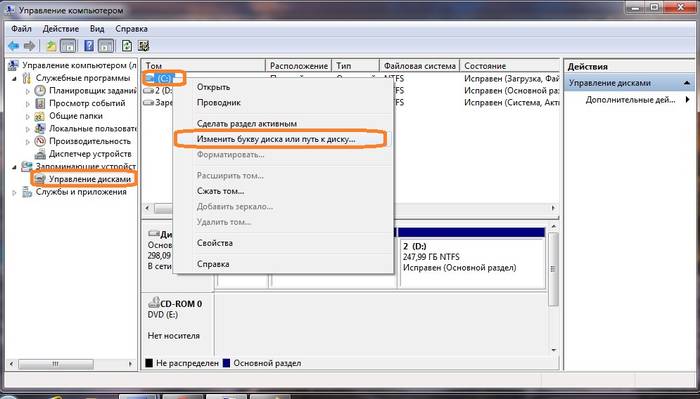Image resolution: width=700 pixels, height=399 pixels.
Task: Click the Тип column header
Action: [355, 66]
